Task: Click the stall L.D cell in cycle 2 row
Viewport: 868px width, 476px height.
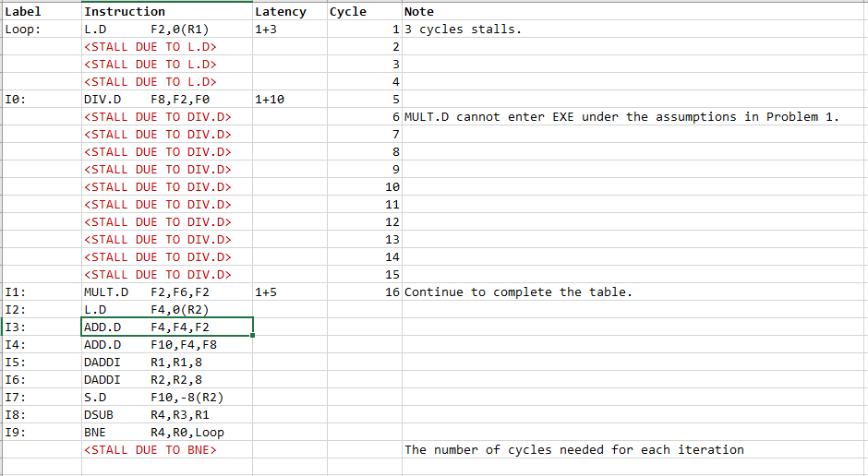Action: 167,47
